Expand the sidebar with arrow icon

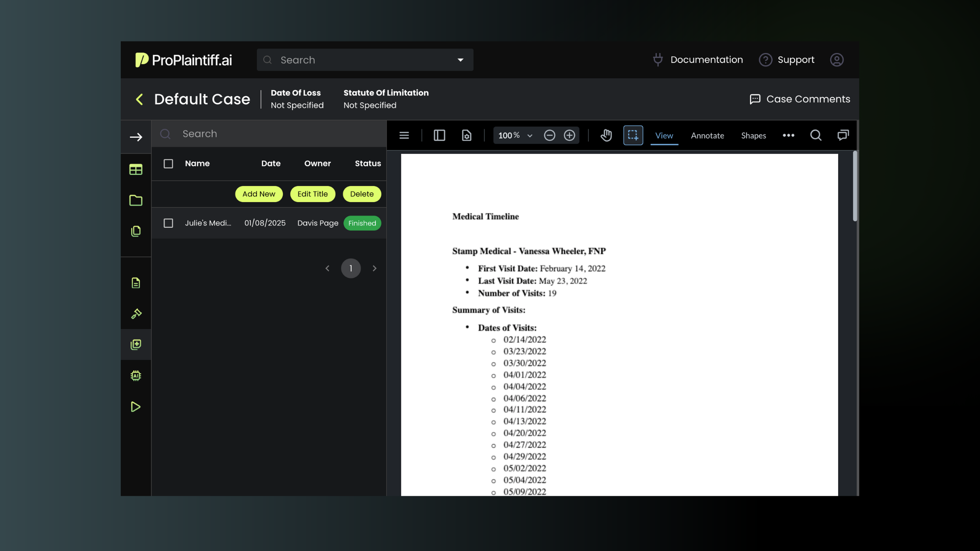click(x=136, y=137)
